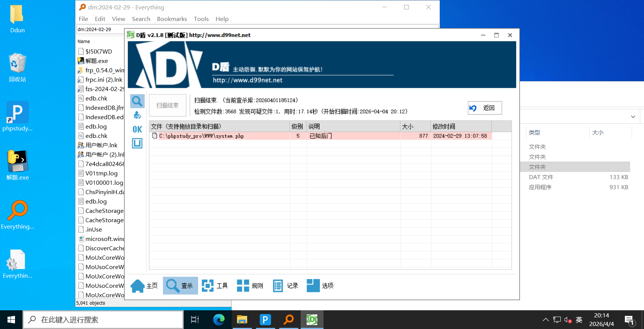Click the magnifier scan icon in D盾 sidebar
The height and width of the screenshot is (329, 644).
[137, 101]
